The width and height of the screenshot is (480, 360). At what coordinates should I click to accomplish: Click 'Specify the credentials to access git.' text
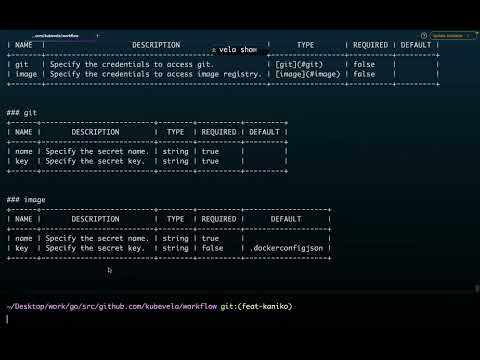point(132,64)
